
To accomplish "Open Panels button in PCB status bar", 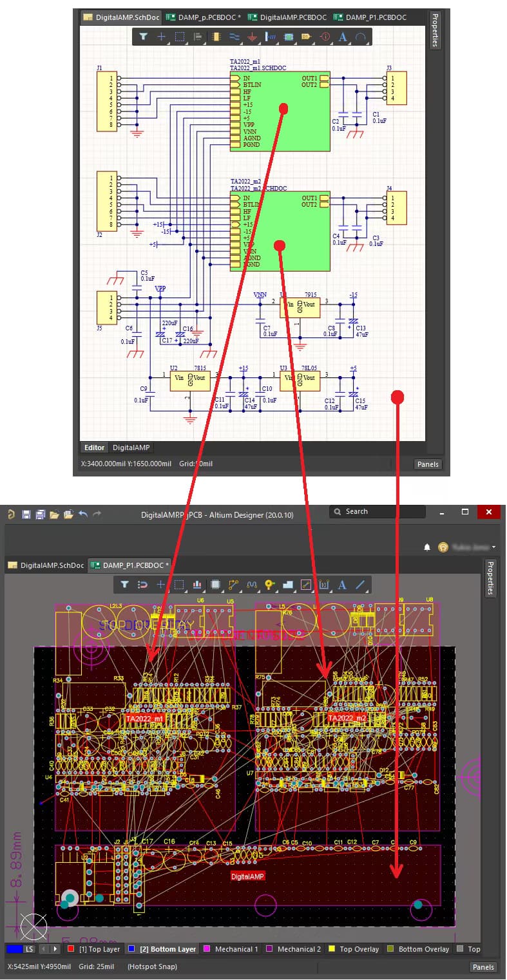I will [x=483, y=966].
